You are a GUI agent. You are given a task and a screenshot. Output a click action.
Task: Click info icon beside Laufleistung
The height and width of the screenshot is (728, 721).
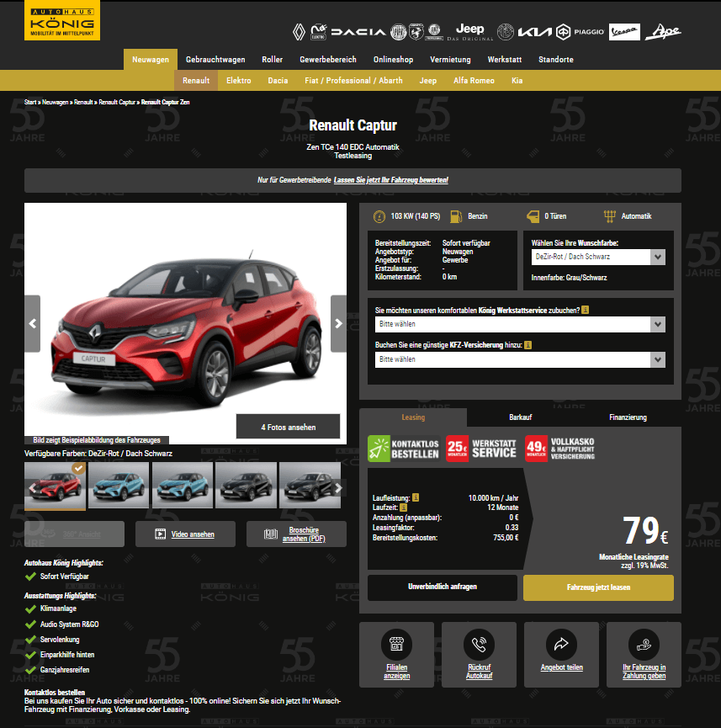(416, 497)
